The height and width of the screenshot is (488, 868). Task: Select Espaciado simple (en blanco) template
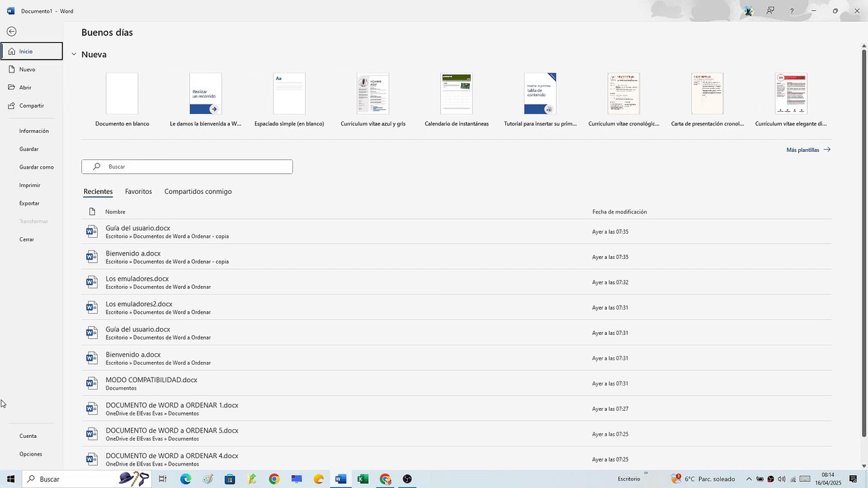(289, 100)
